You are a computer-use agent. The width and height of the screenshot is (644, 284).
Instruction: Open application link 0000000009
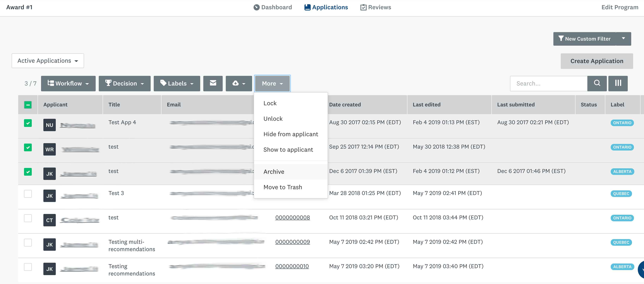tap(293, 242)
